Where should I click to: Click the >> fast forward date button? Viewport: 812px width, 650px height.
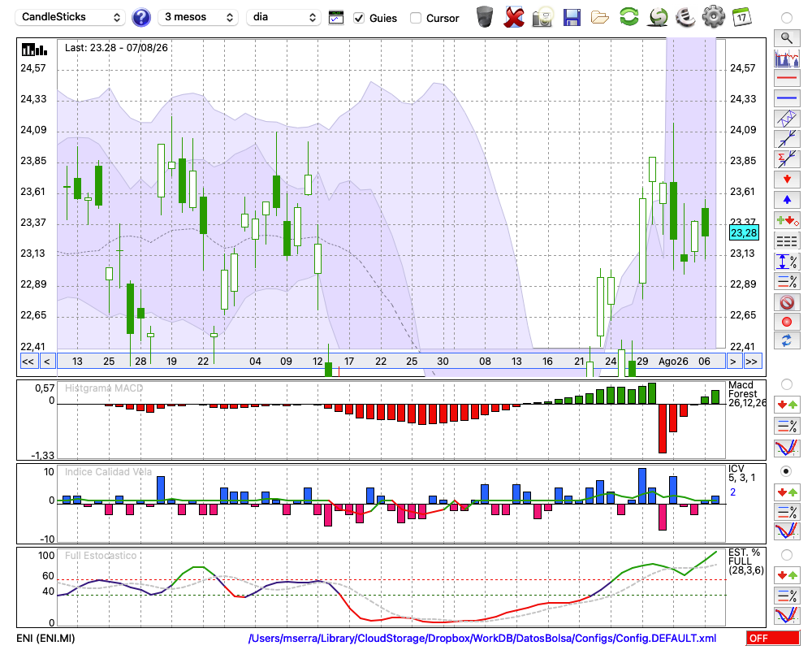point(751,362)
